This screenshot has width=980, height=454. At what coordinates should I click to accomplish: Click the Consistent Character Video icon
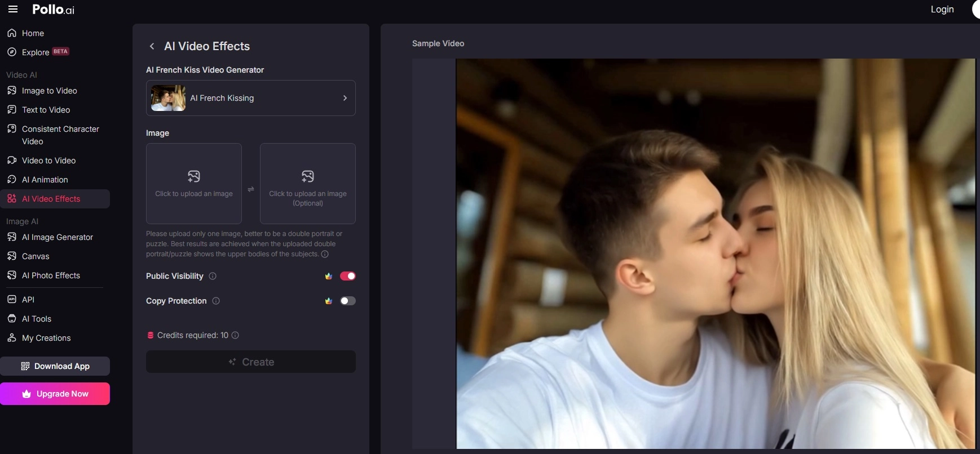(12, 128)
